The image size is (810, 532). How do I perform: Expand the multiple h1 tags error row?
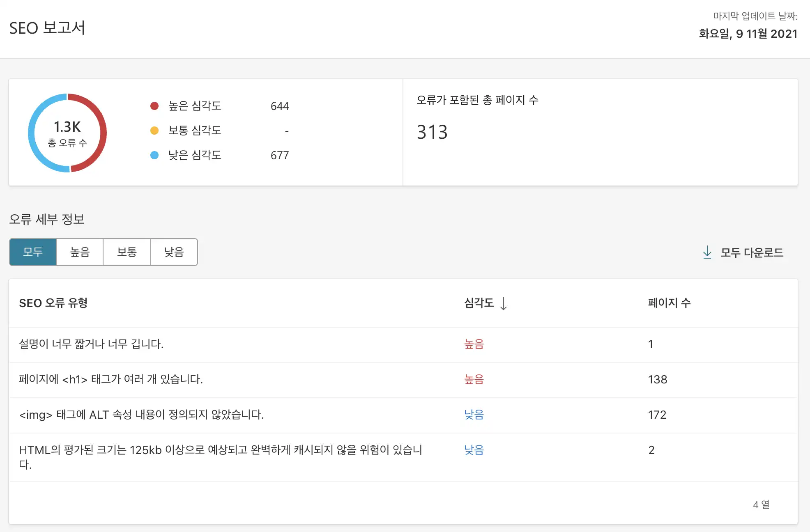[x=111, y=380]
